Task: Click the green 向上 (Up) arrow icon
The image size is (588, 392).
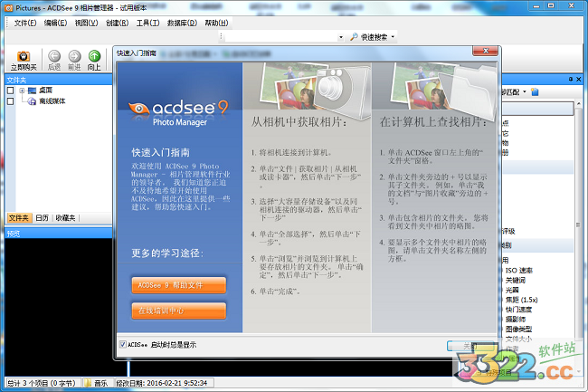Action: tap(94, 56)
